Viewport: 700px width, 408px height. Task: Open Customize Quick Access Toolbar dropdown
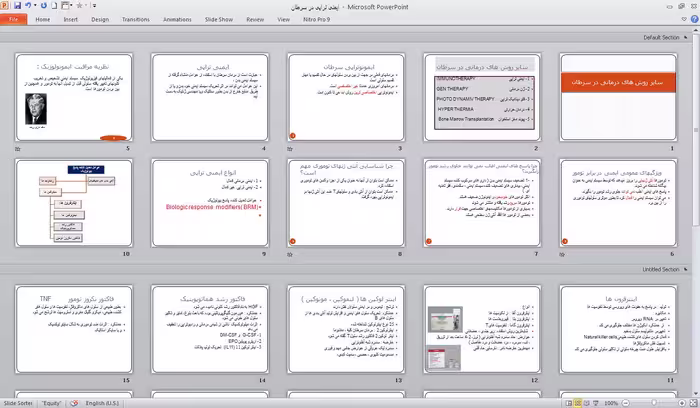click(95, 5)
